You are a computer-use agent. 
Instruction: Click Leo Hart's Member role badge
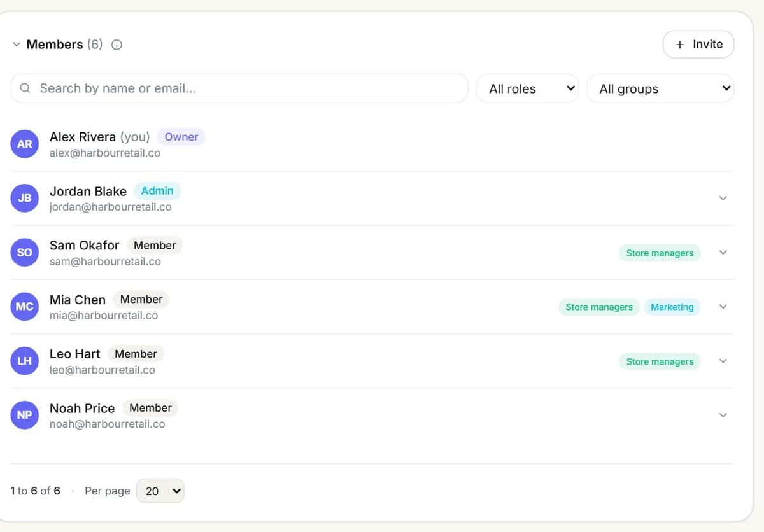coord(136,354)
